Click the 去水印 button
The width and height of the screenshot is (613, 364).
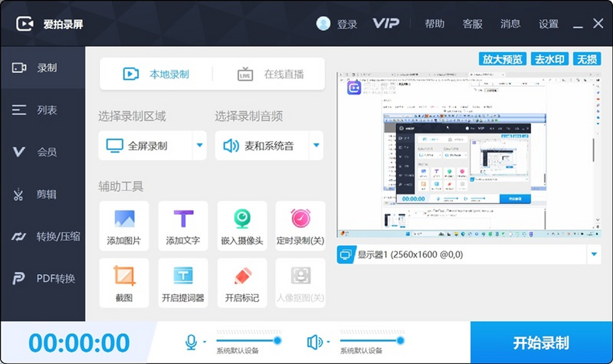coord(550,59)
